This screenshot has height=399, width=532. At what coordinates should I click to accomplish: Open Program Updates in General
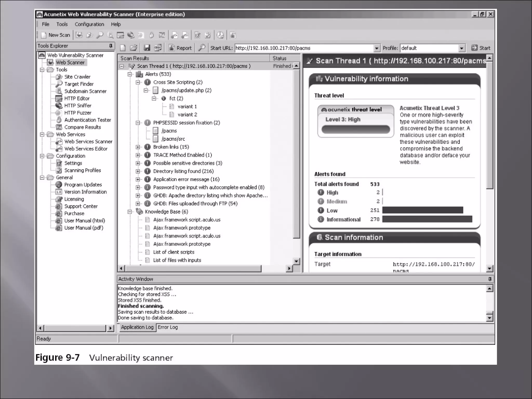coord(83,185)
